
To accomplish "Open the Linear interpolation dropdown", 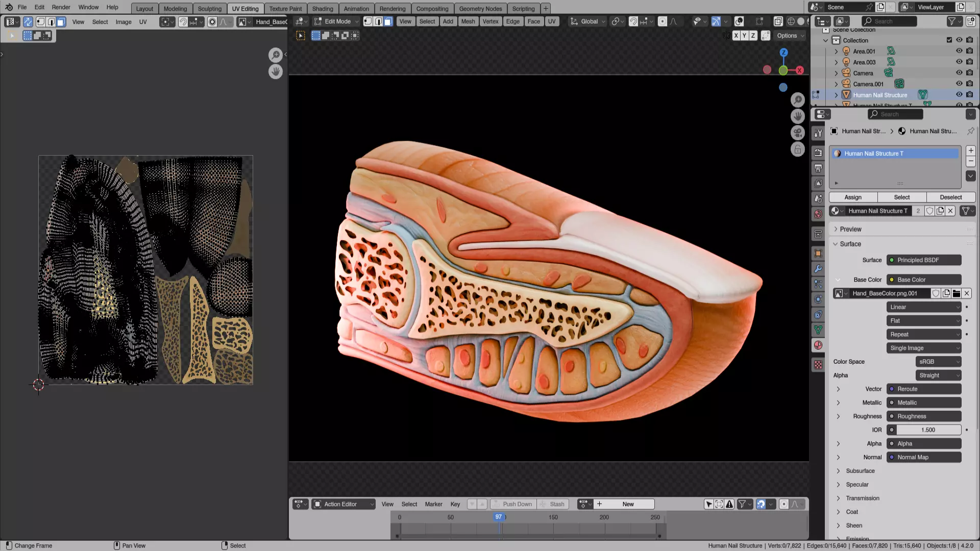I will click(924, 307).
